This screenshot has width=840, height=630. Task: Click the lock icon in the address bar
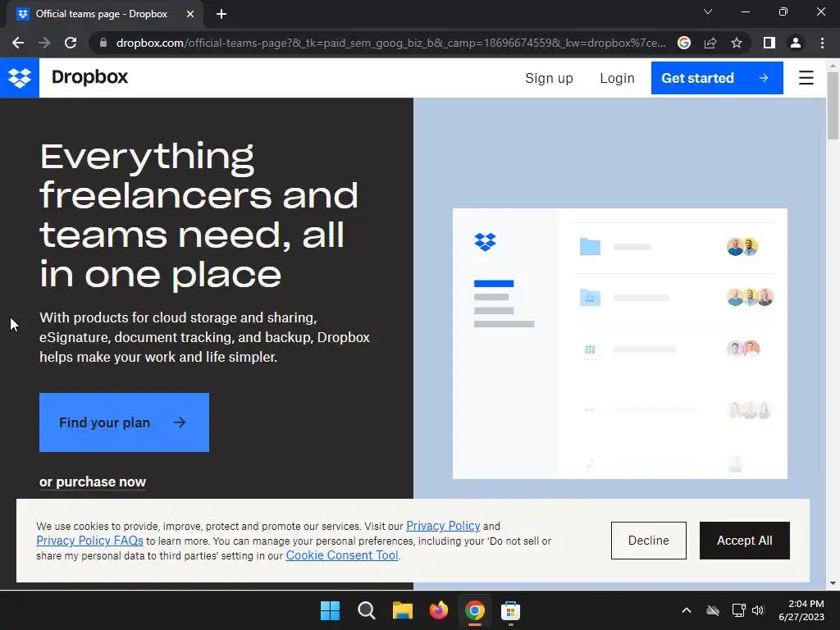coord(103,43)
